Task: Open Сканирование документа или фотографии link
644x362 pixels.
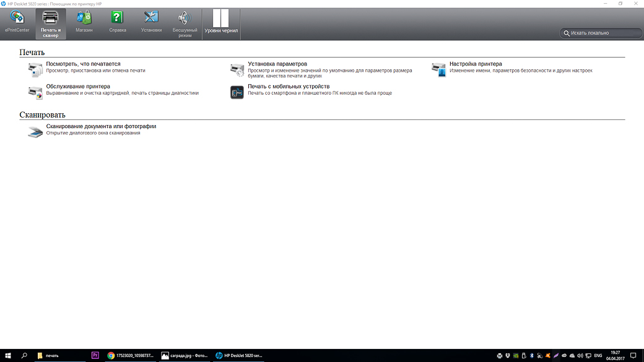Action: 101,126
